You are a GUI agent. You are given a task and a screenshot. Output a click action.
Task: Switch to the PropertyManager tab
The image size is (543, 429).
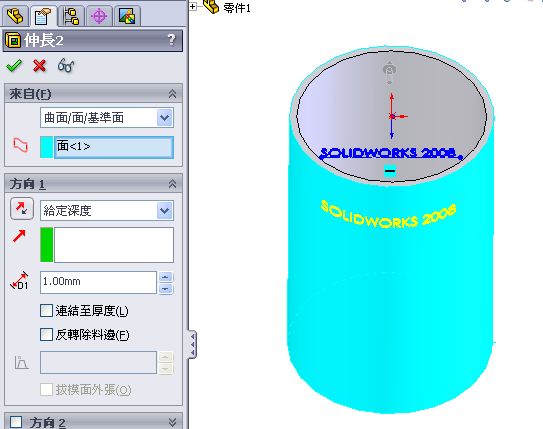click(43, 16)
